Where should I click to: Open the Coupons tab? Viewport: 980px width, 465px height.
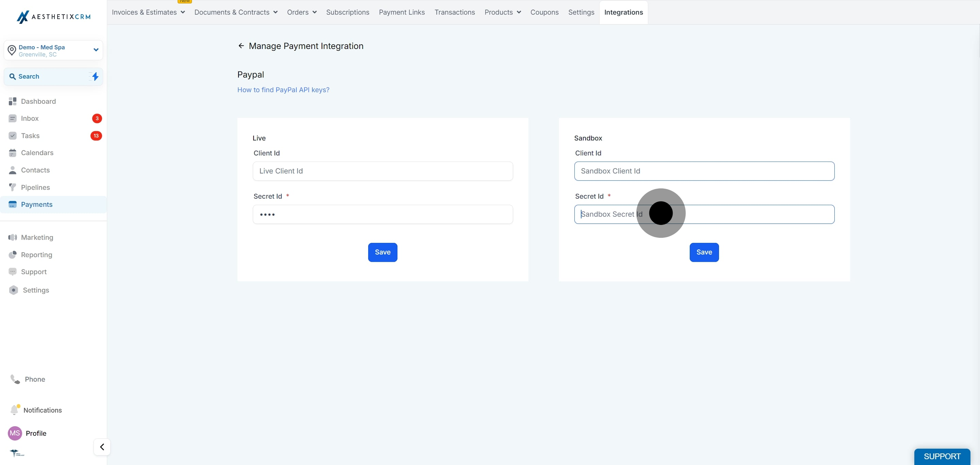coord(544,12)
